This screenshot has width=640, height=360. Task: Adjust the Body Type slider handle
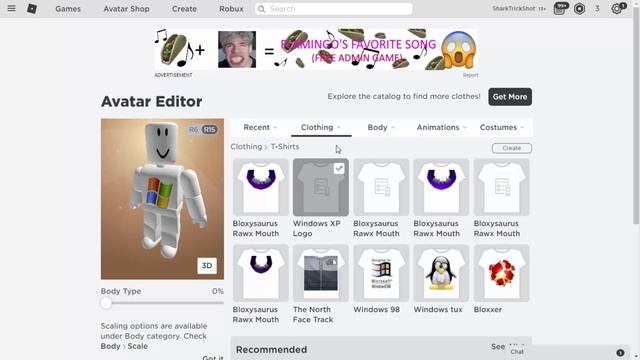click(x=106, y=303)
